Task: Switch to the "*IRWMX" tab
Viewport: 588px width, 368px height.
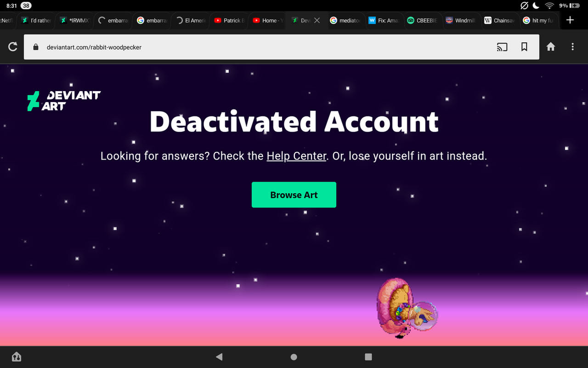Action: click(74, 20)
